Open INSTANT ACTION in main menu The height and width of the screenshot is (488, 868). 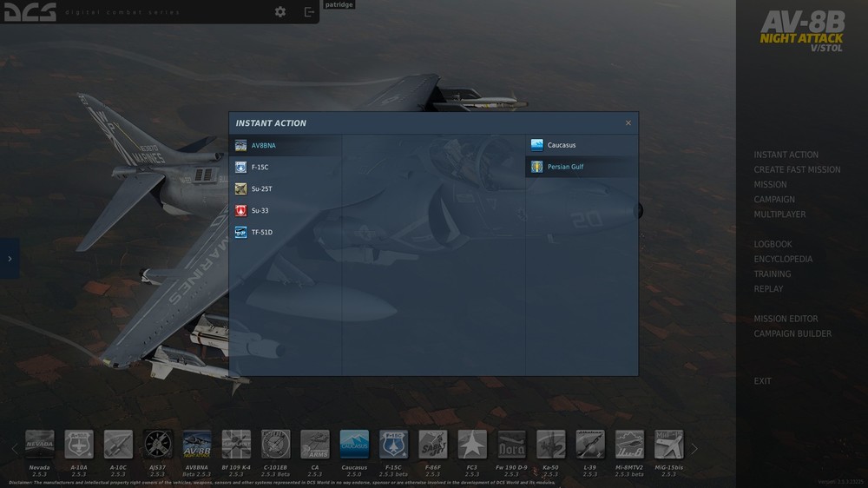[x=786, y=155]
